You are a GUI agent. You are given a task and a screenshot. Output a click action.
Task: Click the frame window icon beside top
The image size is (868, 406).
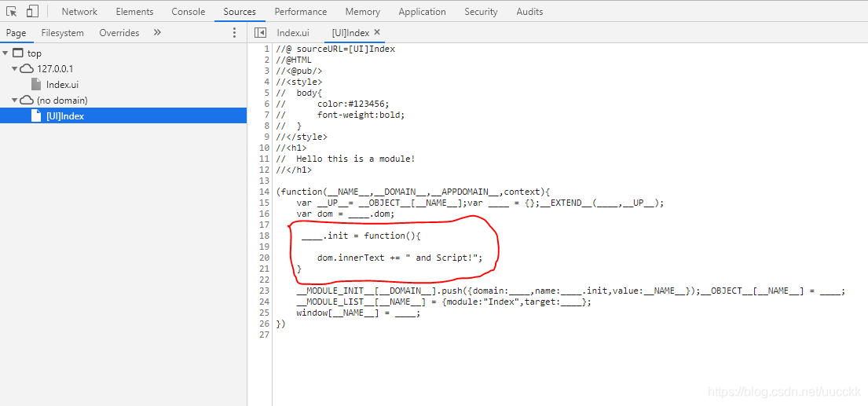(x=18, y=53)
